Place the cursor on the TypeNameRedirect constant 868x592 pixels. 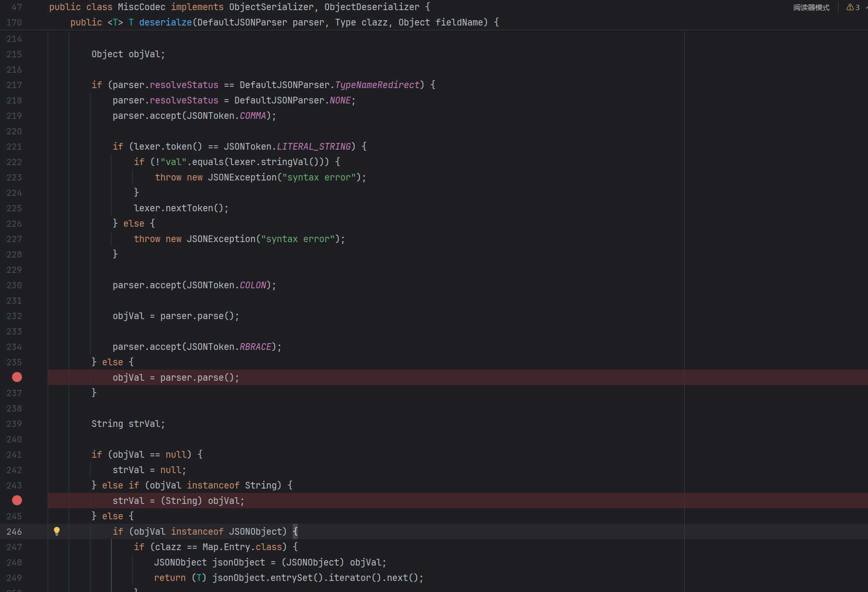coord(377,85)
